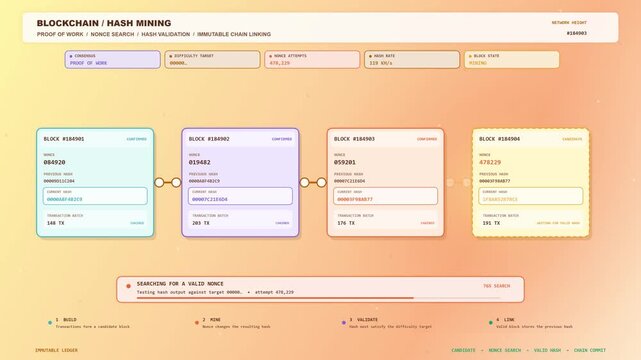The width and height of the screenshot is (641, 360).
Task: Click the 191 TX transaction batch
Action: (531, 220)
